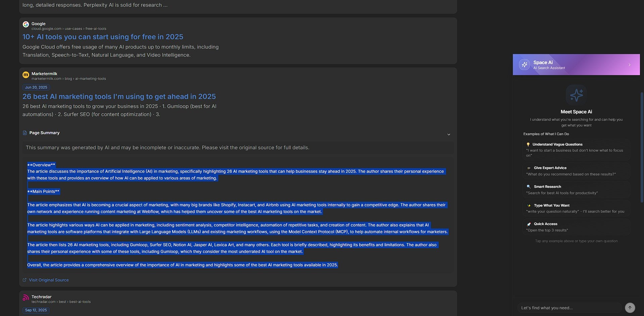The height and width of the screenshot is (316, 644).
Task: Click the rocket icon for Quick Access
Action: click(529, 224)
